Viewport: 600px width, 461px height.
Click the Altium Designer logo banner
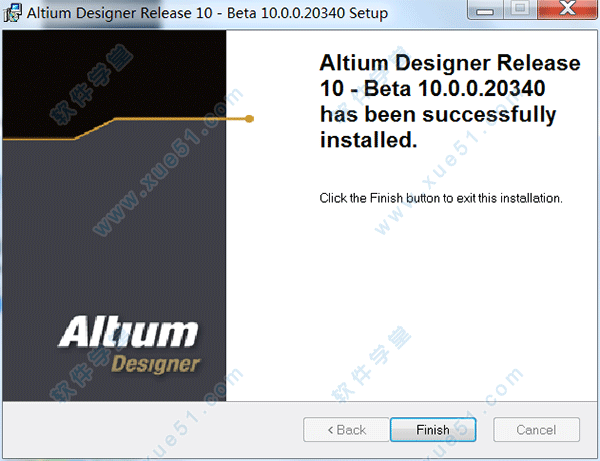coord(114,216)
